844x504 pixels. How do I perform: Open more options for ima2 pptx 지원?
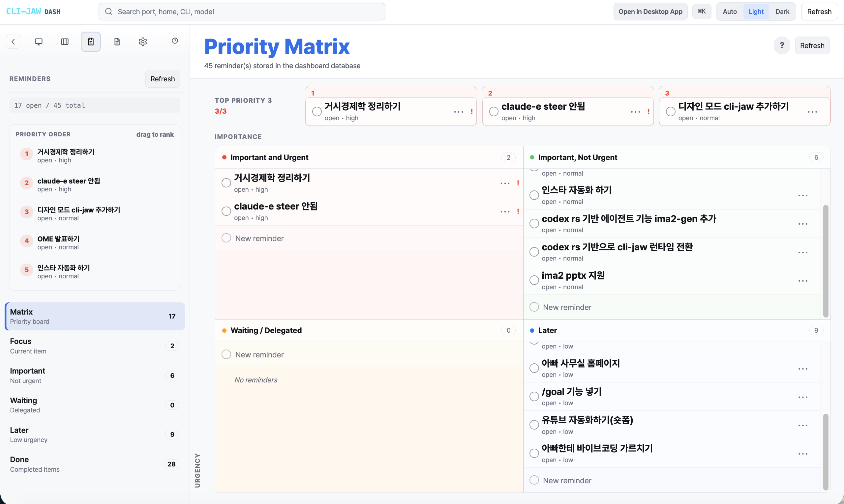pyautogui.click(x=803, y=281)
